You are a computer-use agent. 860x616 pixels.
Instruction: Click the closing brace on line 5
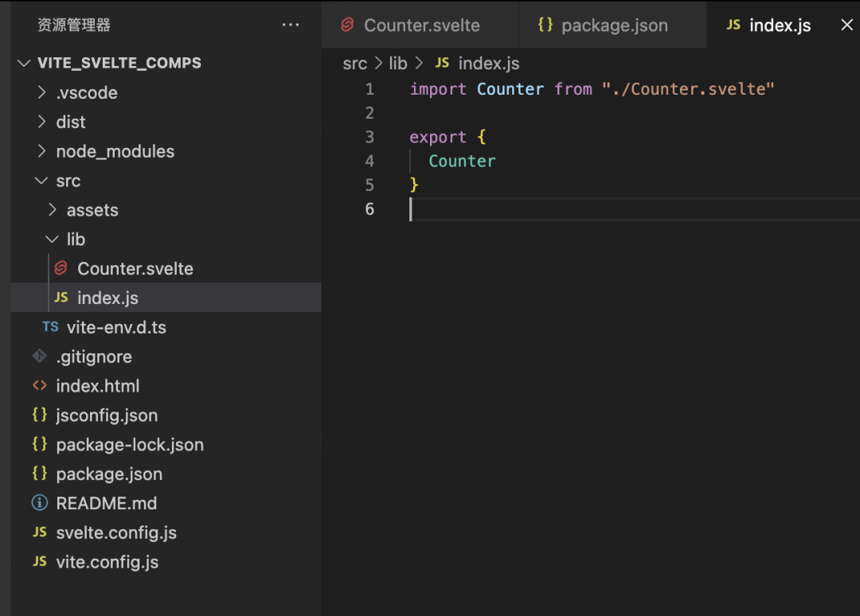(x=414, y=185)
